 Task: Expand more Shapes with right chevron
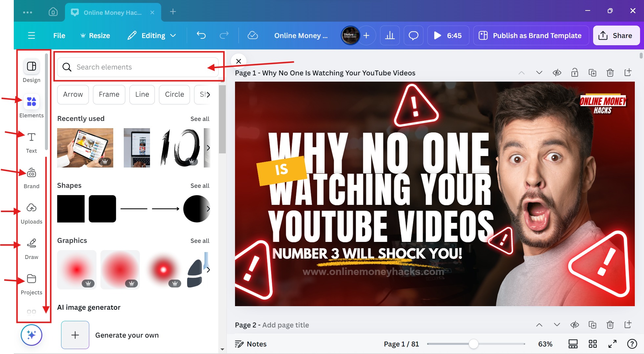pyautogui.click(x=208, y=209)
